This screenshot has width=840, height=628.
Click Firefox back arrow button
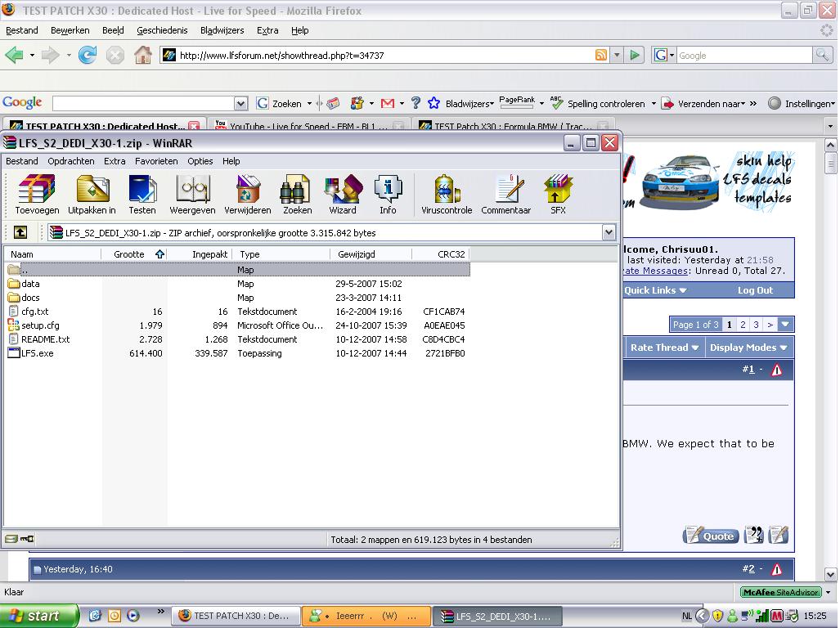coord(15,55)
